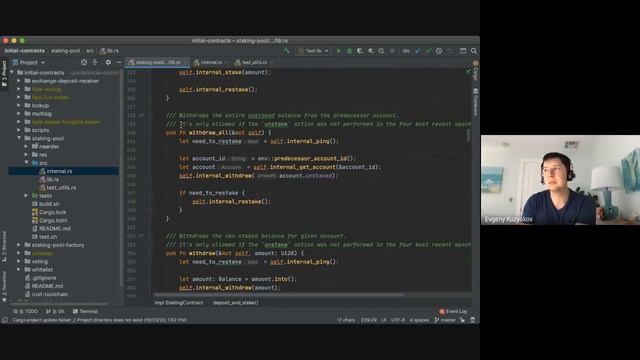The width and height of the screenshot is (640, 360).
Task: Click the collapse all icon in Project panel
Action: pos(95,62)
